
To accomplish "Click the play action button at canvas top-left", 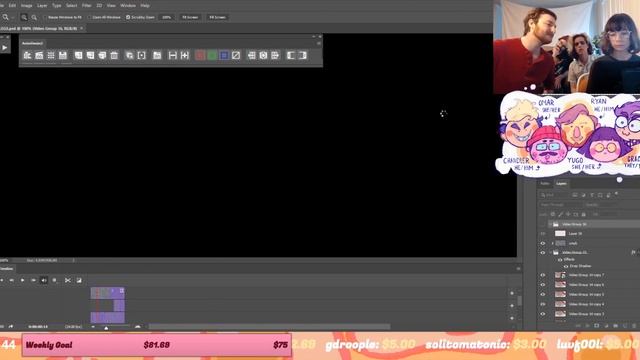I will click(4, 48).
